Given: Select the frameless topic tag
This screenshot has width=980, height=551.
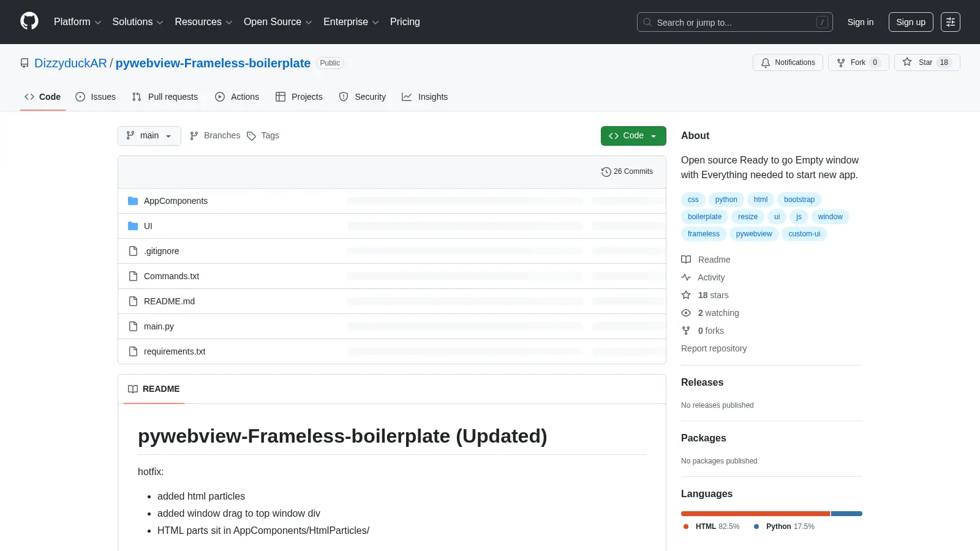Looking at the screenshot, I should [703, 234].
